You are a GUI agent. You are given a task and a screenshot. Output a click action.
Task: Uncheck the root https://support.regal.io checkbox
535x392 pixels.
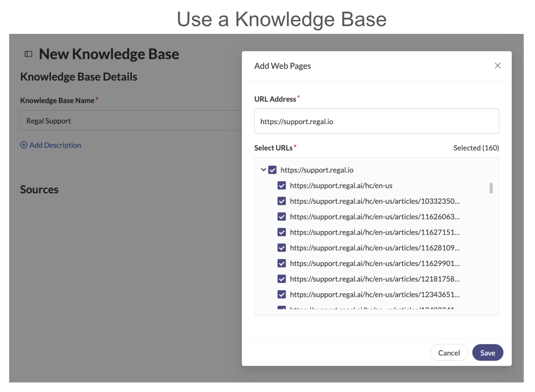click(x=272, y=170)
